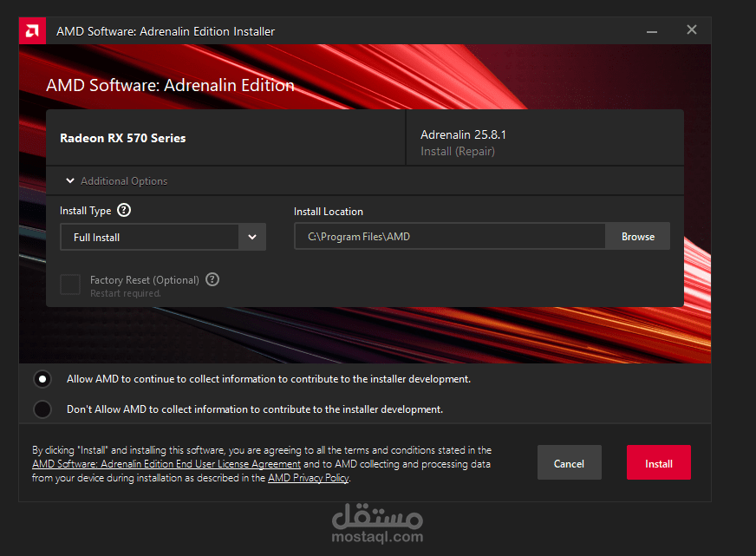The width and height of the screenshot is (756, 556).
Task: Click the Install Location label
Action: pyautogui.click(x=329, y=212)
